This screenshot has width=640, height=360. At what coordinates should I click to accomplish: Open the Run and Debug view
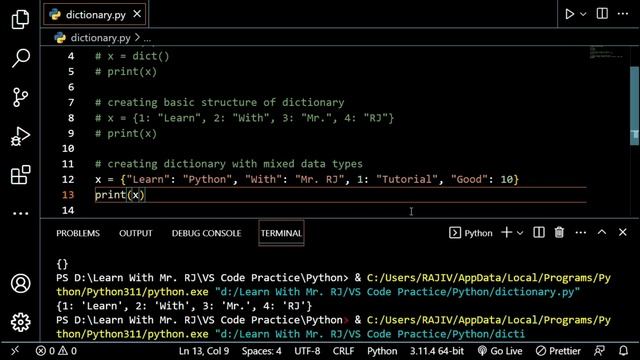(20, 136)
